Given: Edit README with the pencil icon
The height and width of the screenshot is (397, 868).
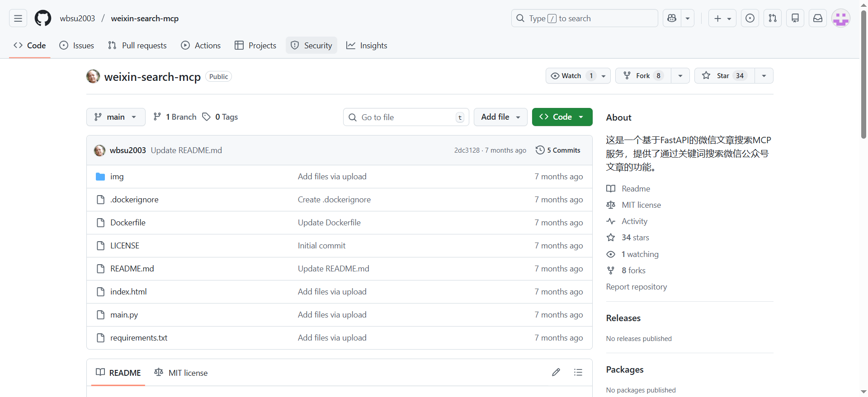Looking at the screenshot, I should [x=556, y=372].
